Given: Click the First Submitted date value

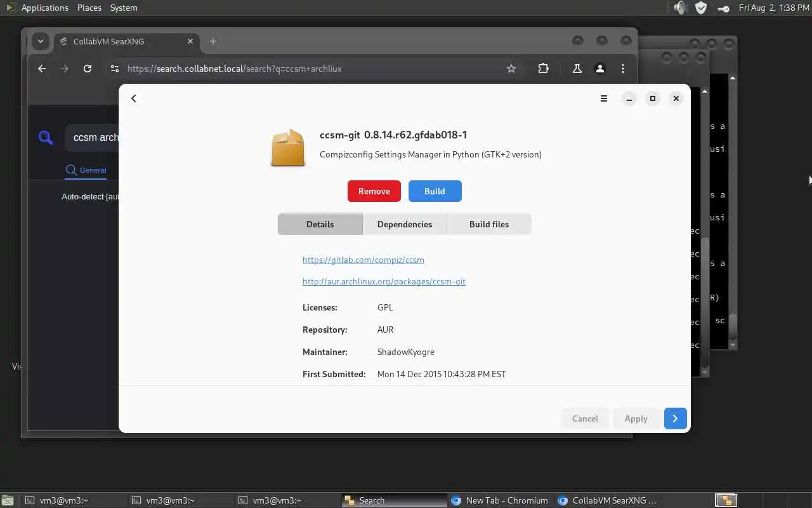Looking at the screenshot, I should pyautogui.click(x=442, y=374).
